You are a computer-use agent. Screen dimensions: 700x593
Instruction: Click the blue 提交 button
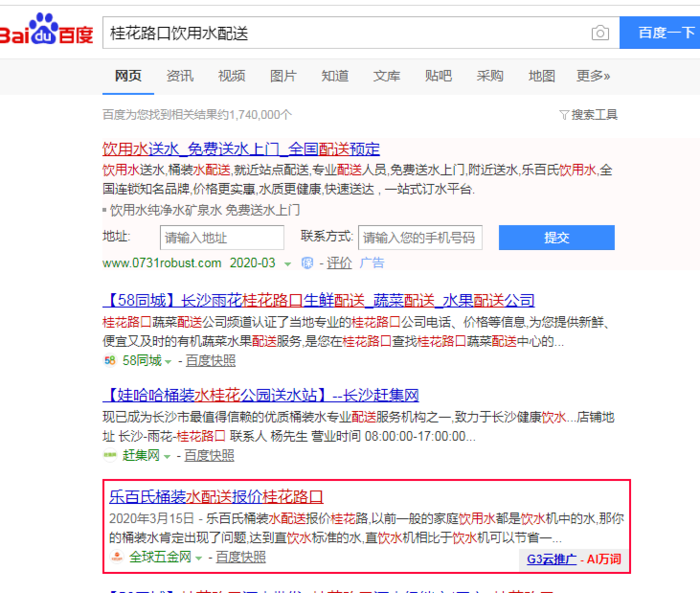point(557,238)
